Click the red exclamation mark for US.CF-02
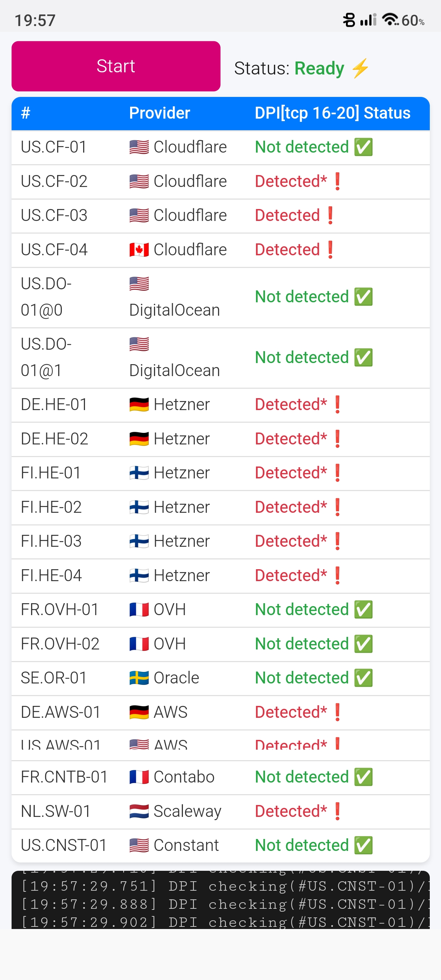Viewport: 441px width, 980px height. (x=337, y=181)
